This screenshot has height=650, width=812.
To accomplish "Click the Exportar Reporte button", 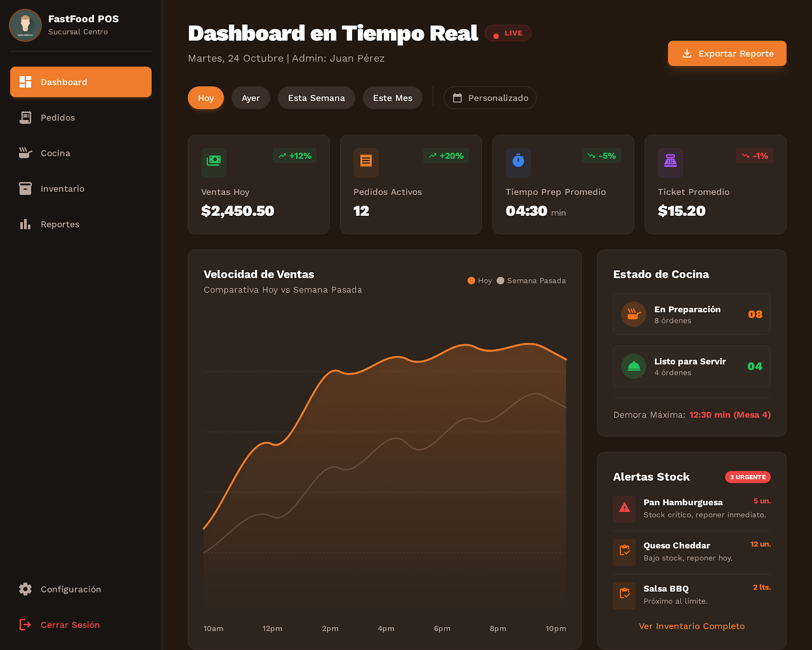I will (727, 53).
